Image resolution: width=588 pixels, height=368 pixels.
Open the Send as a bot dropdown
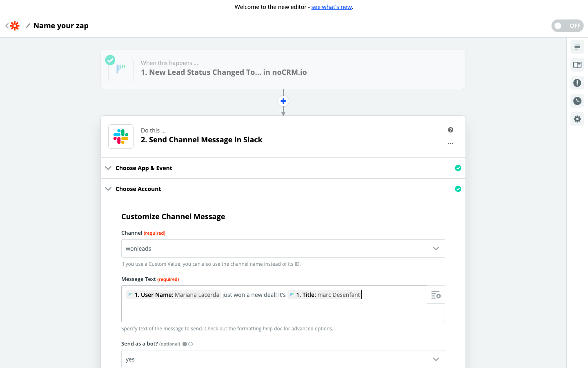(436, 359)
